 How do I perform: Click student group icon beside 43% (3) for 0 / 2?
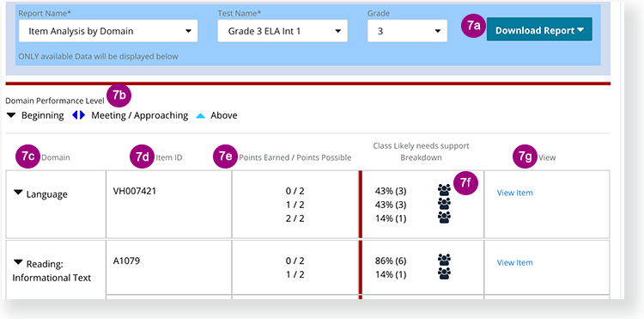(x=444, y=190)
